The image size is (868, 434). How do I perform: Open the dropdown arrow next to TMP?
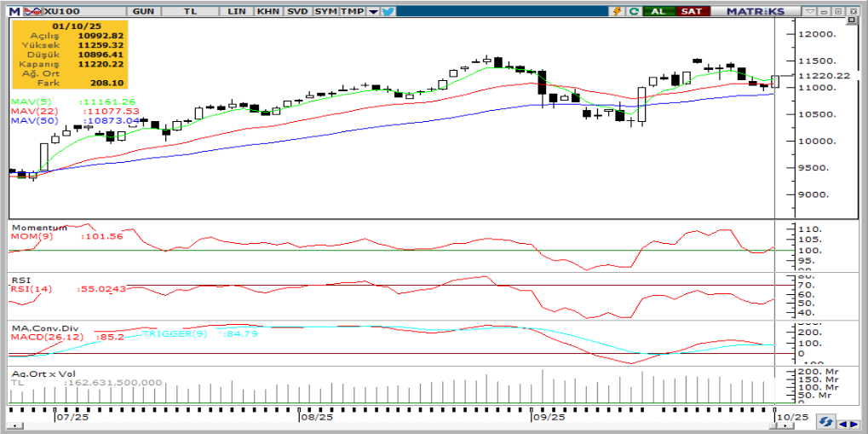373,11
